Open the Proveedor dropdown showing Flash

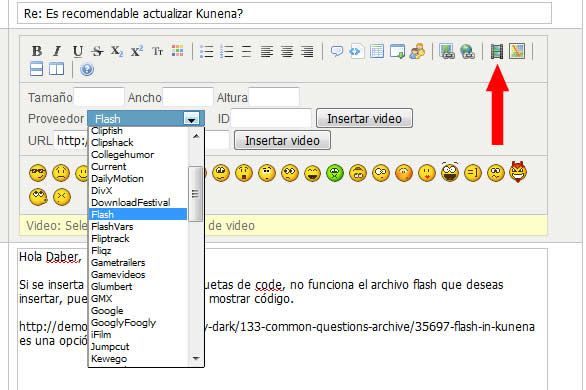[146, 119]
